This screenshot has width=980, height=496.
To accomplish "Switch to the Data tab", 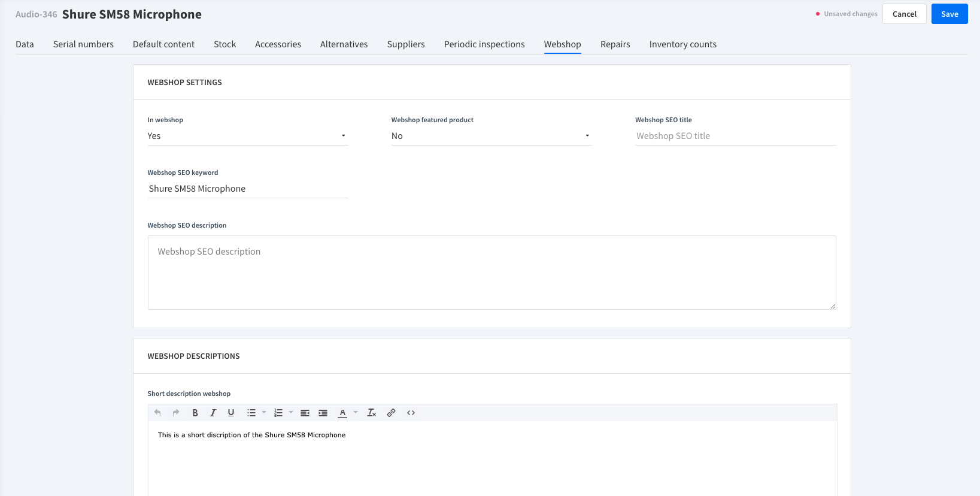I will [25, 44].
